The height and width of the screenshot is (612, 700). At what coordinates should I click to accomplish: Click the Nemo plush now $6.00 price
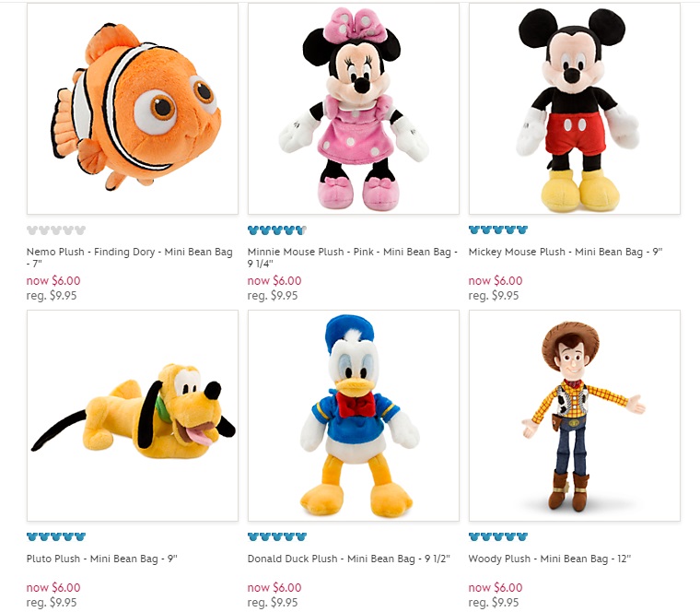point(54,281)
